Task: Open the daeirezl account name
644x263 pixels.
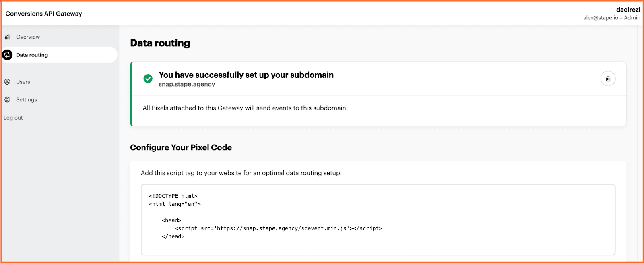Action: pyautogui.click(x=628, y=10)
